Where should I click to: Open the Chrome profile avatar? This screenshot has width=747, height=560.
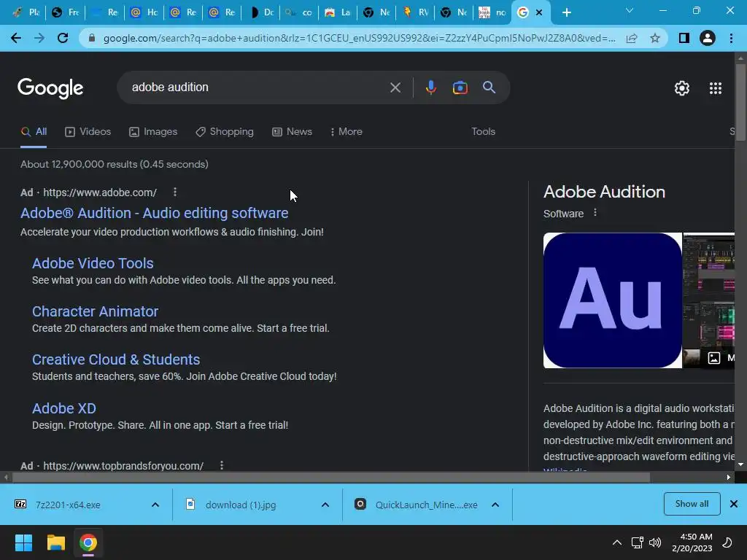coord(708,38)
